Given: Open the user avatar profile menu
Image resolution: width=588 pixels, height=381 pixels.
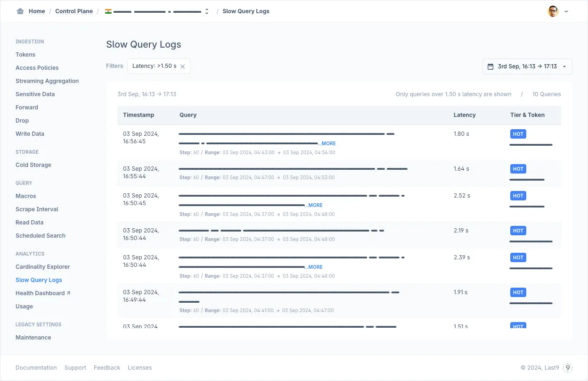Looking at the screenshot, I should 553,11.
